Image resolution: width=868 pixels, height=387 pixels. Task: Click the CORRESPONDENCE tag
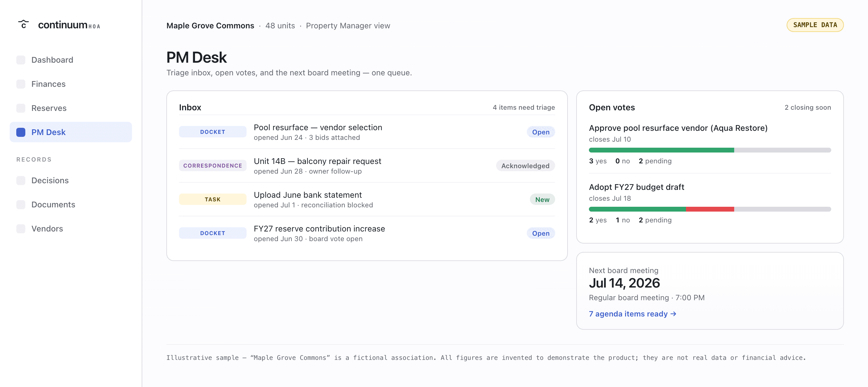tap(212, 165)
